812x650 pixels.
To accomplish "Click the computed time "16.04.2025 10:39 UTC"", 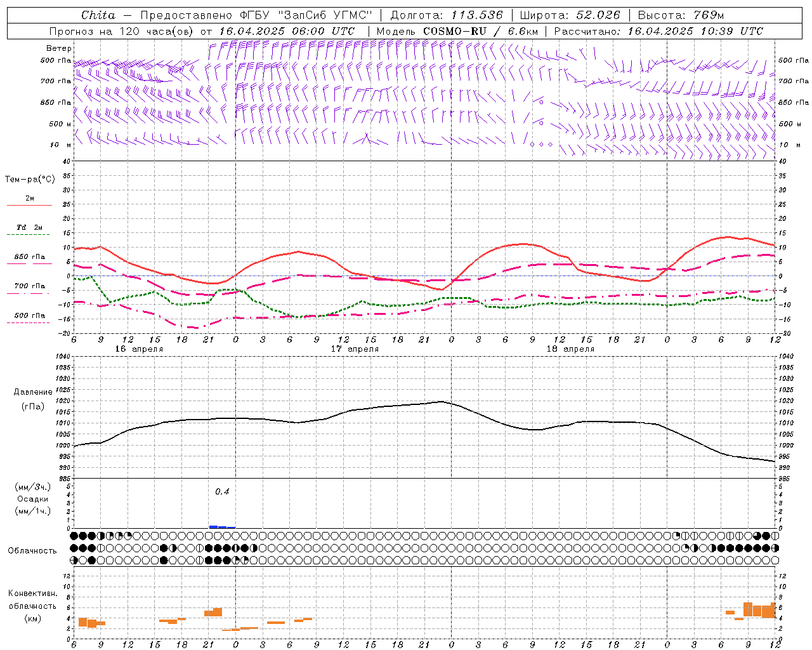I will pyautogui.click(x=695, y=31).
